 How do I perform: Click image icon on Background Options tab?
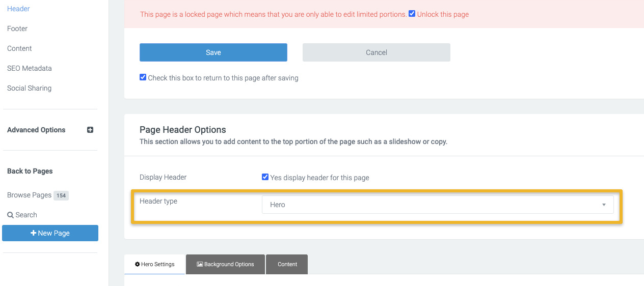click(200, 265)
